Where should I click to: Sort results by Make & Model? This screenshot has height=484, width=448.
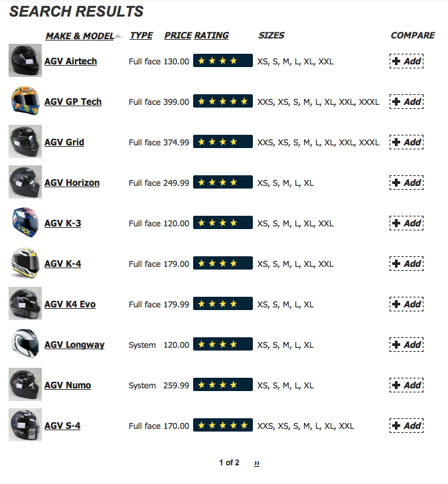80,36
